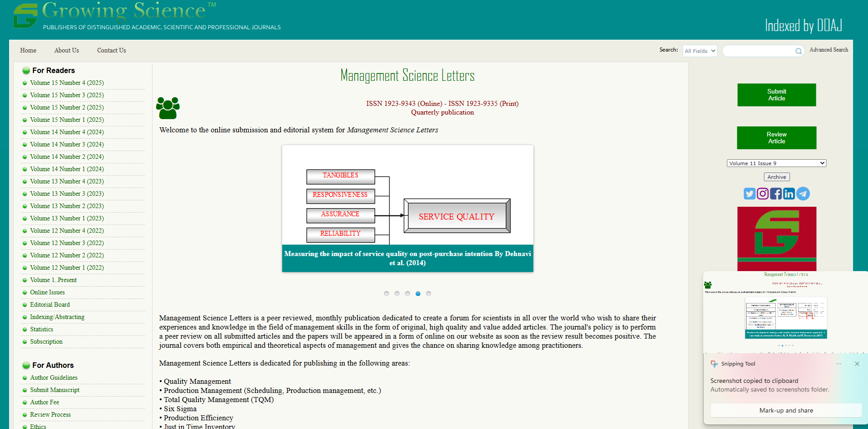Open the Twitter social icon

point(749,194)
